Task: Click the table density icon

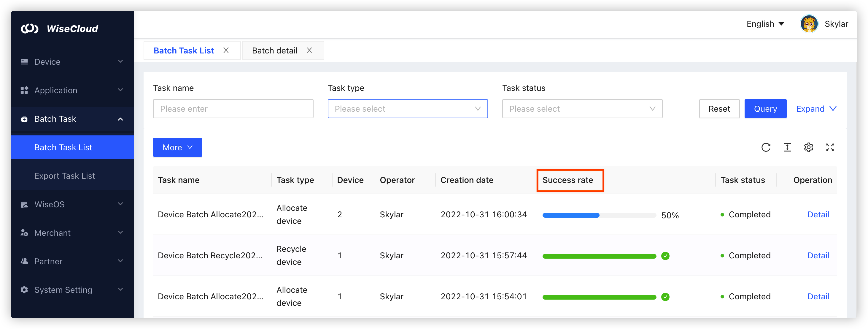Action: point(787,148)
